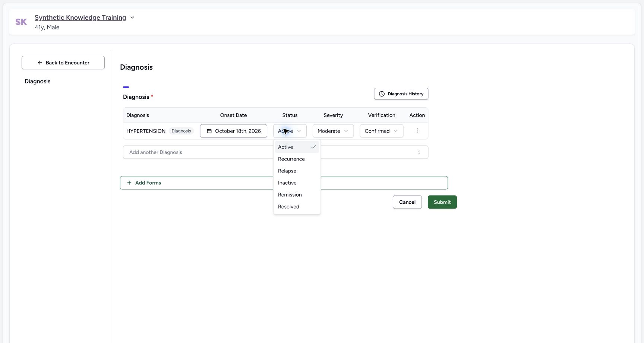The image size is (644, 343).
Task: Choose Remission in the status list
Action: click(297, 195)
